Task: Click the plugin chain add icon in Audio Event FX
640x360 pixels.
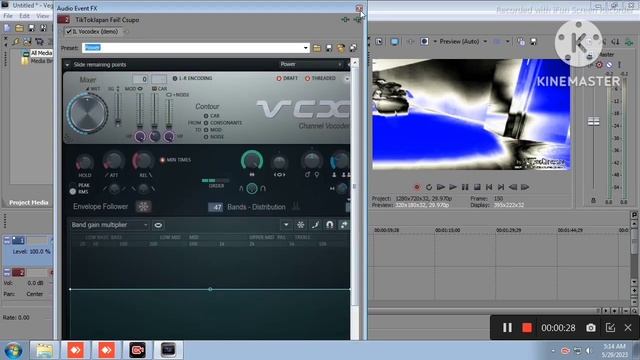Action: click(345, 20)
